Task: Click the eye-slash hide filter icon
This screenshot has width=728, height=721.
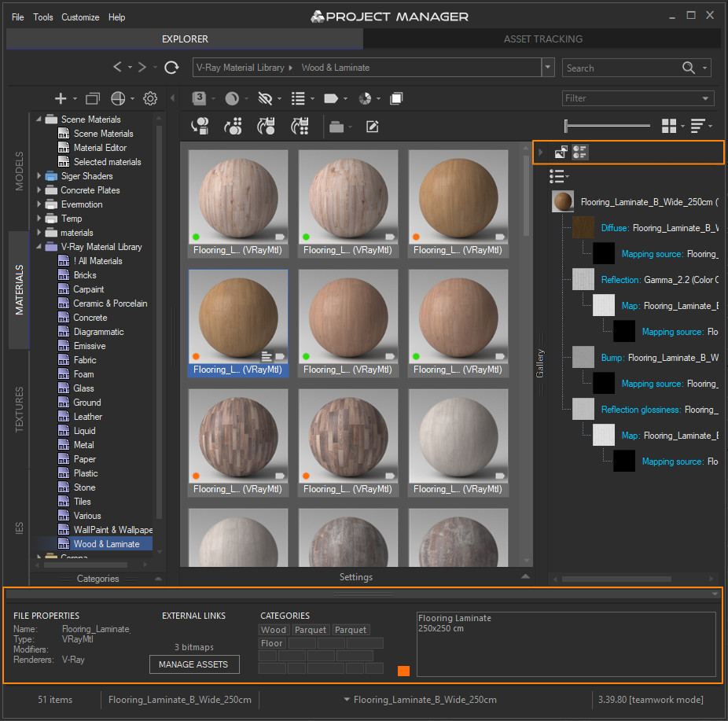Action: [x=265, y=98]
